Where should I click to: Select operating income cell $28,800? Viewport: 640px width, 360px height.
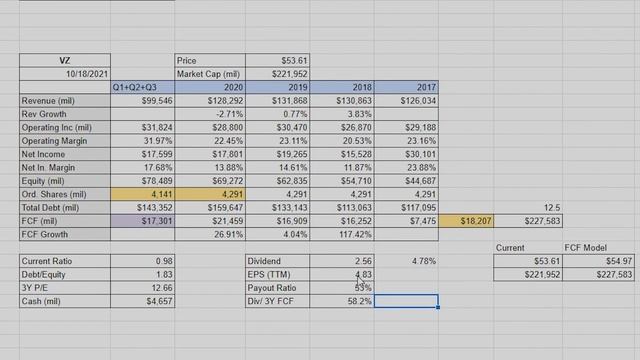tap(210, 127)
